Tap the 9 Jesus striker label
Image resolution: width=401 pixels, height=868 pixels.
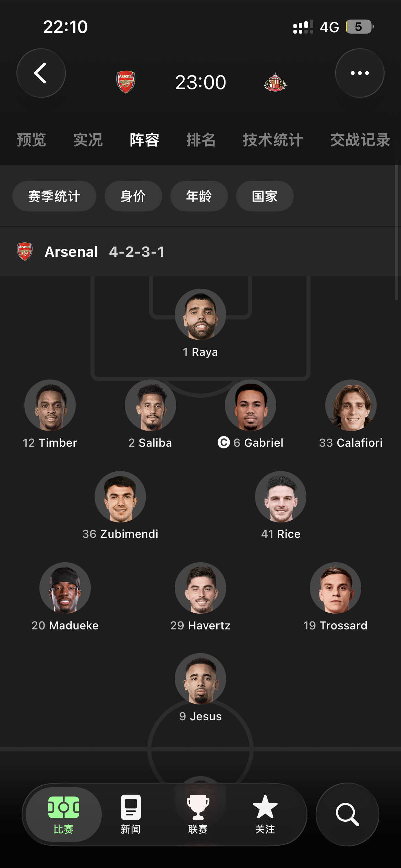pos(200,716)
